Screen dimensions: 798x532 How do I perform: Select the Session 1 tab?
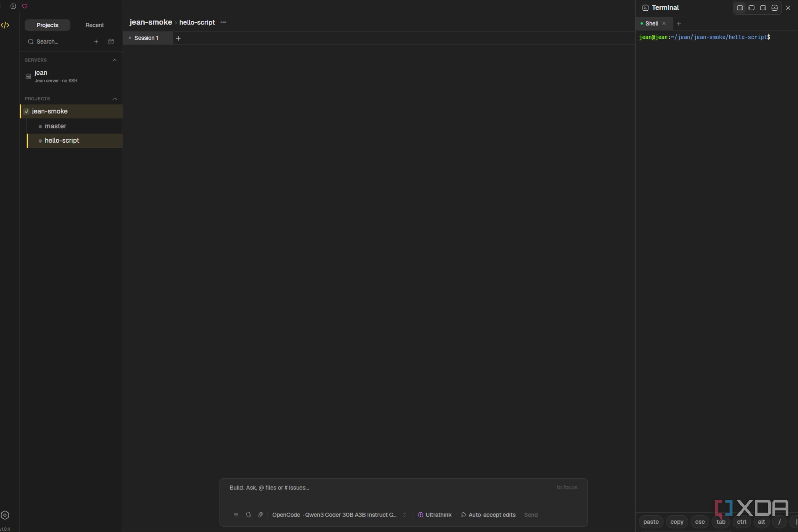tap(148, 38)
